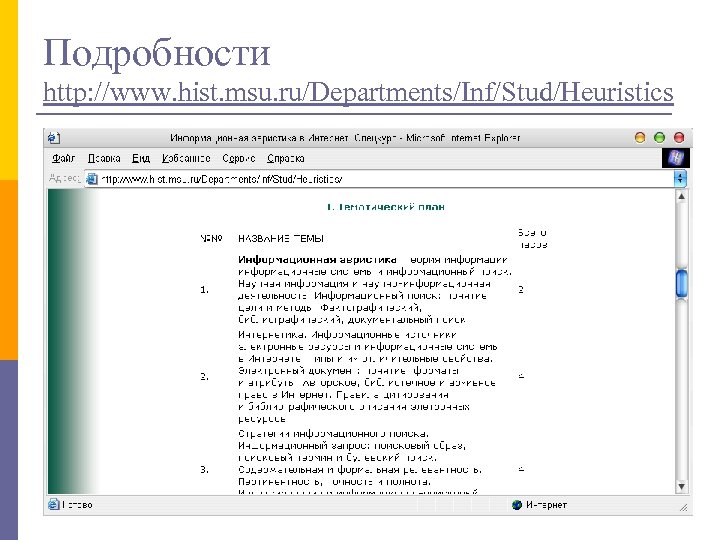Click row number 1. in the table

click(204, 289)
